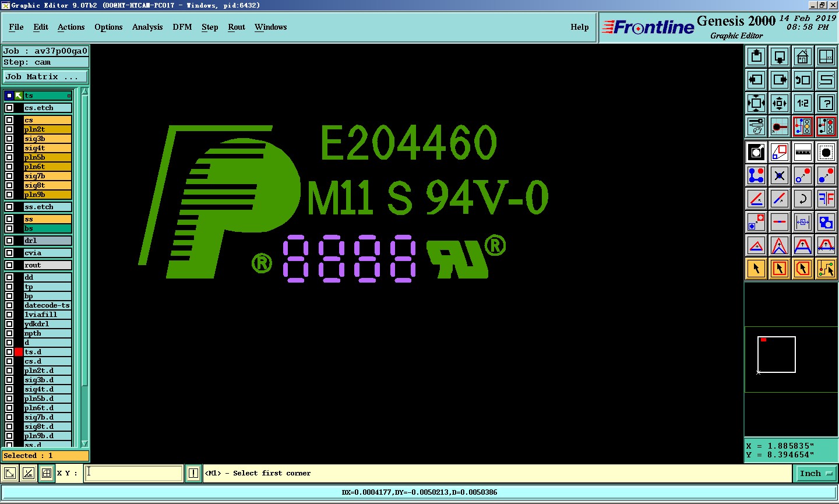Toggle the ss.etch layer checkbox
This screenshot has height=504, width=839.
coord(9,207)
